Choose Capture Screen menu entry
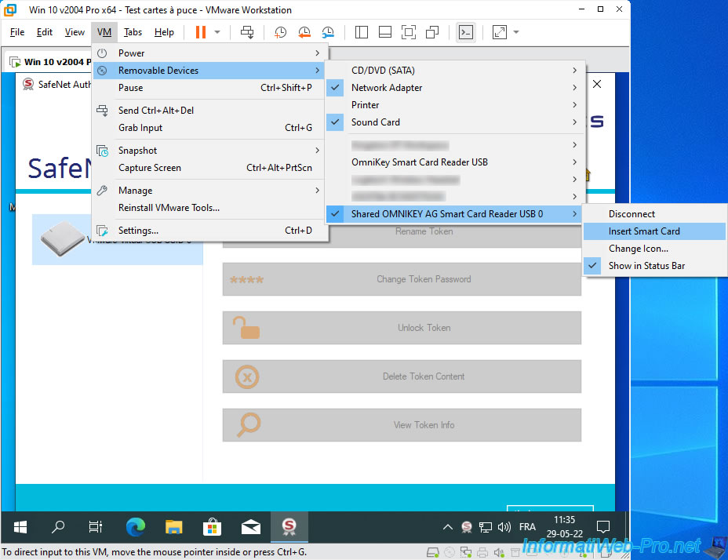 (210, 168)
